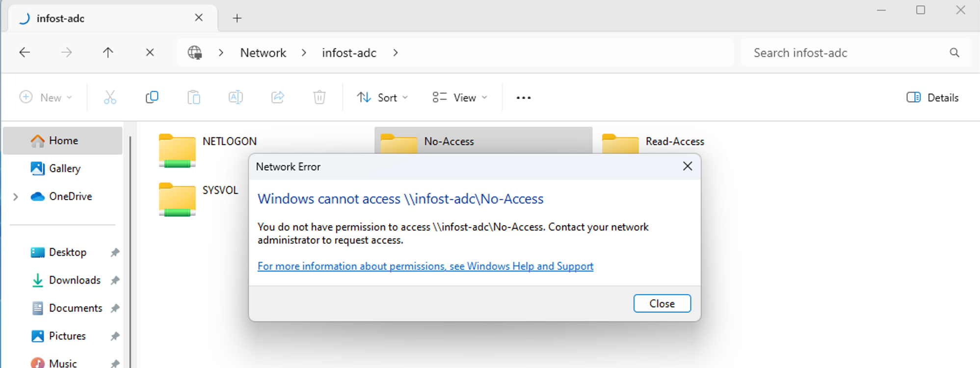Viewport: 980px width, 368px height.
Task: Click the Copy icon in toolbar
Action: [152, 97]
